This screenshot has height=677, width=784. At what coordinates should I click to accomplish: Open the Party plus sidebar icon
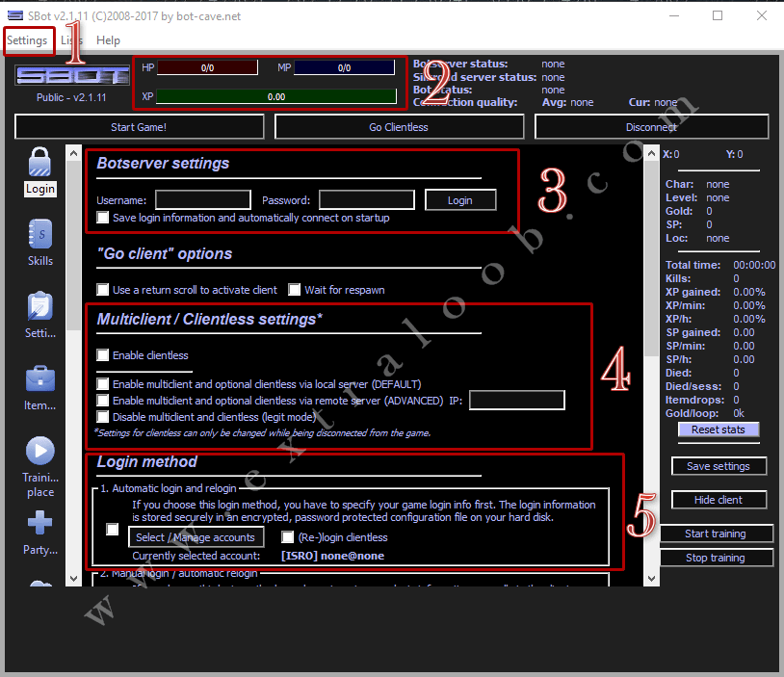coord(40,523)
